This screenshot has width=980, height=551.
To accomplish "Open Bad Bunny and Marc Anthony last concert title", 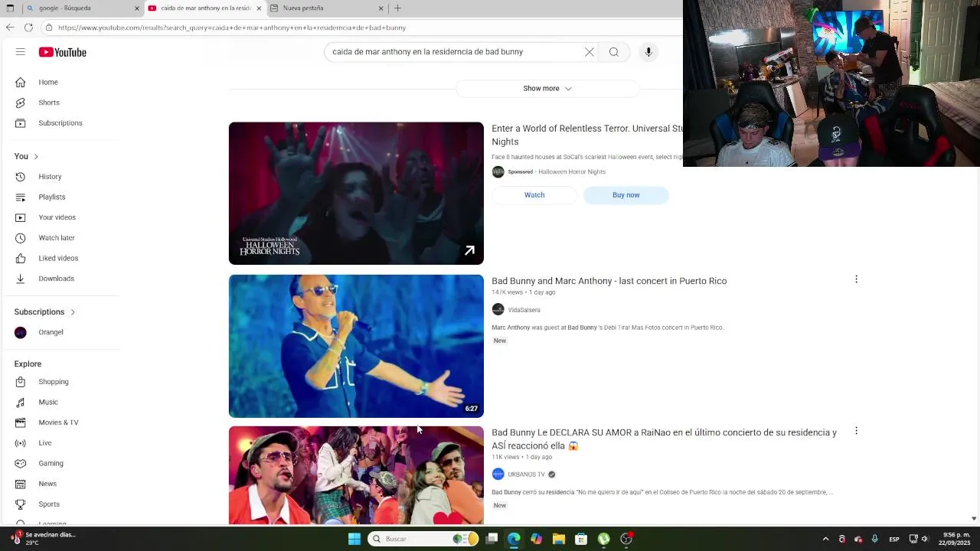I will pyautogui.click(x=609, y=281).
